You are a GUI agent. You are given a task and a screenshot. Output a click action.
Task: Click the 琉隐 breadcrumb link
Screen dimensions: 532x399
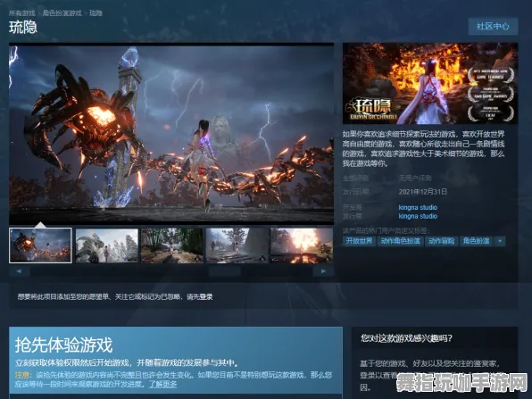click(96, 13)
